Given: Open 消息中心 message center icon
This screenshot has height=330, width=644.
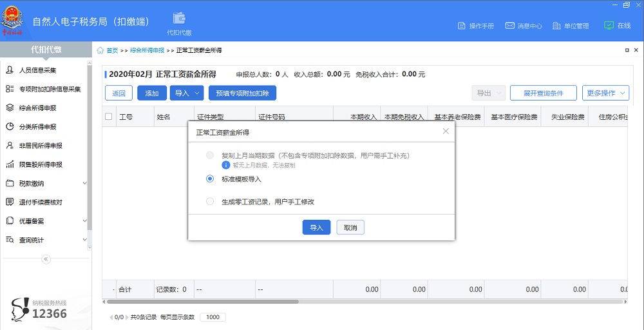Looking at the screenshot, I should click(x=509, y=26).
